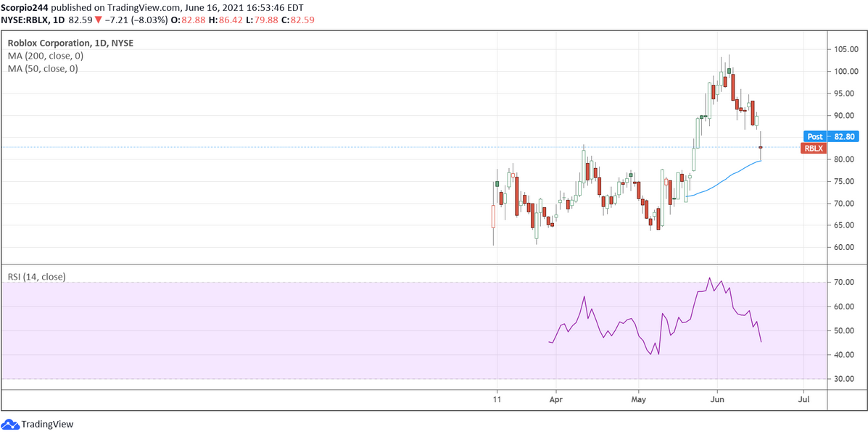Click the TradingView cloud logo icon
The image size is (868, 434).
11,424
